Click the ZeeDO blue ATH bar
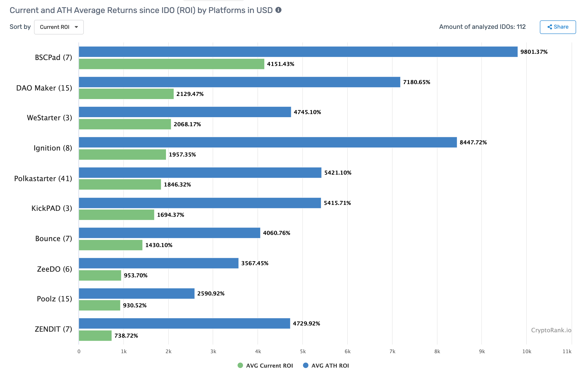This screenshot has width=588, height=373. point(159,263)
